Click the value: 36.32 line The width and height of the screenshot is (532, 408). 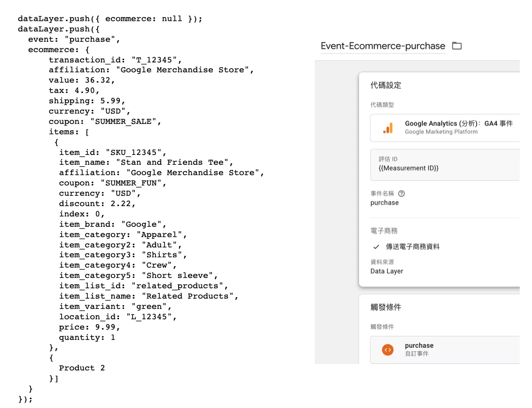click(82, 80)
